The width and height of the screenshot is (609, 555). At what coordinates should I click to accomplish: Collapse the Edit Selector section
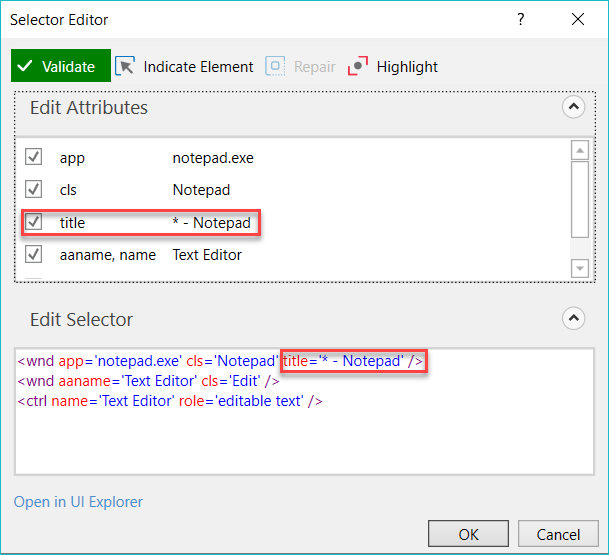574,318
